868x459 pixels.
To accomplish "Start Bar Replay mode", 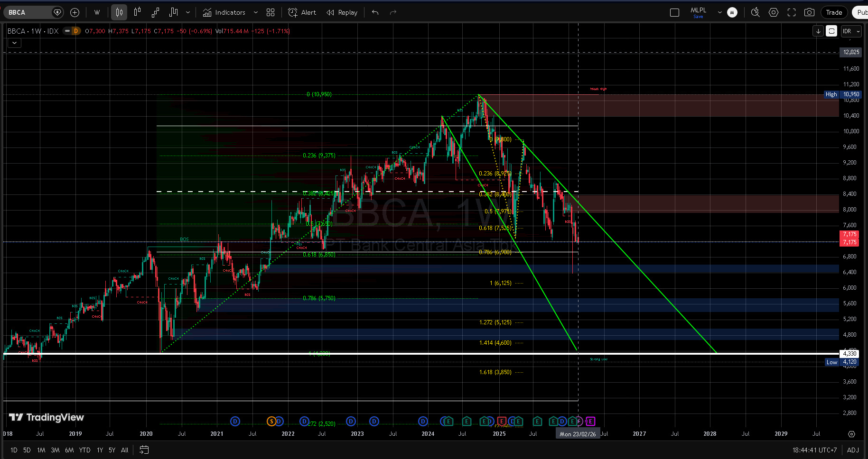I will pyautogui.click(x=342, y=12).
